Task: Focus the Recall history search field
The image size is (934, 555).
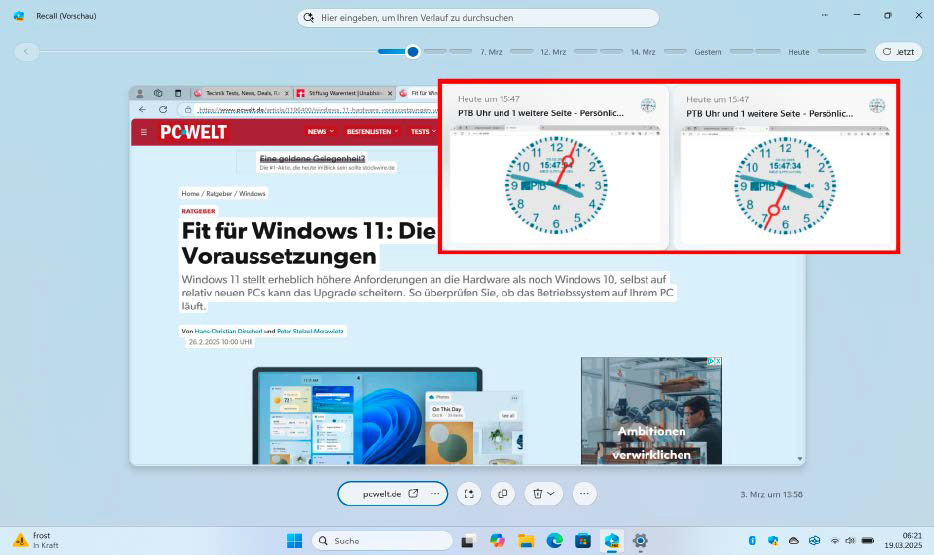Action: click(x=478, y=18)
